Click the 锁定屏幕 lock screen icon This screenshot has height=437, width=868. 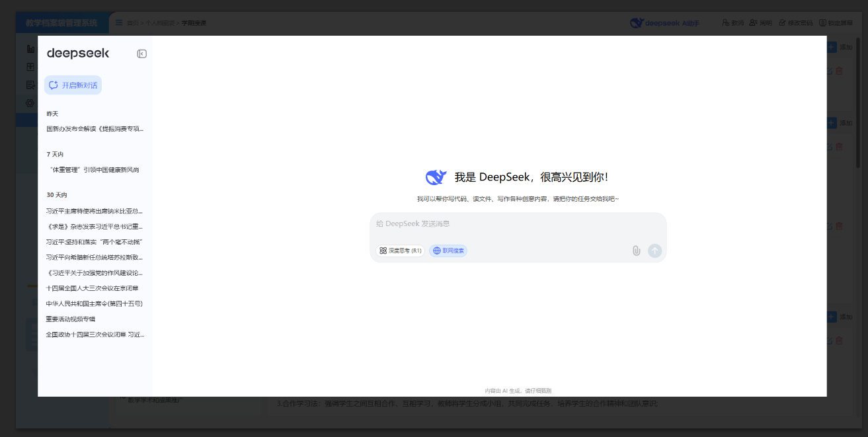822,23
